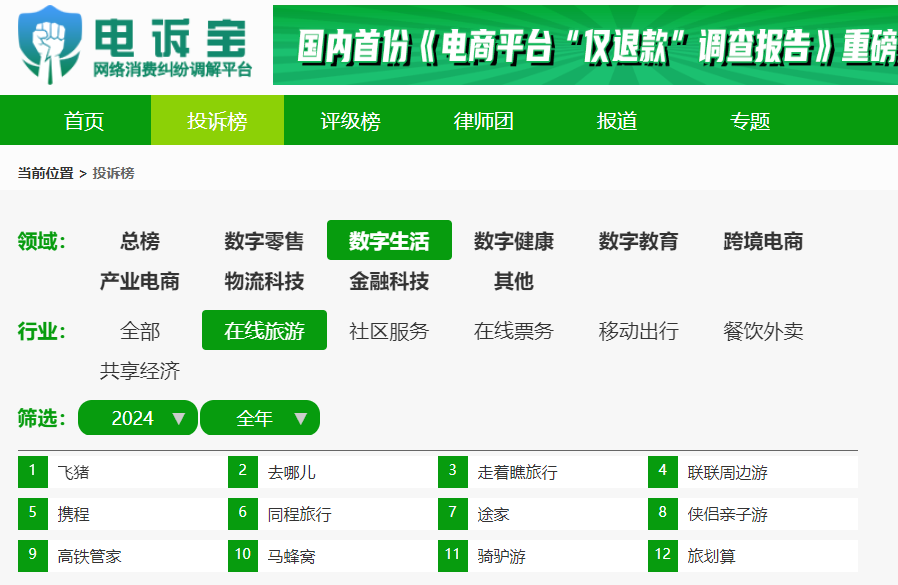898x585 pixels.
Task: Open the 报道 navigation item
Action: click(x=617, y=121)
